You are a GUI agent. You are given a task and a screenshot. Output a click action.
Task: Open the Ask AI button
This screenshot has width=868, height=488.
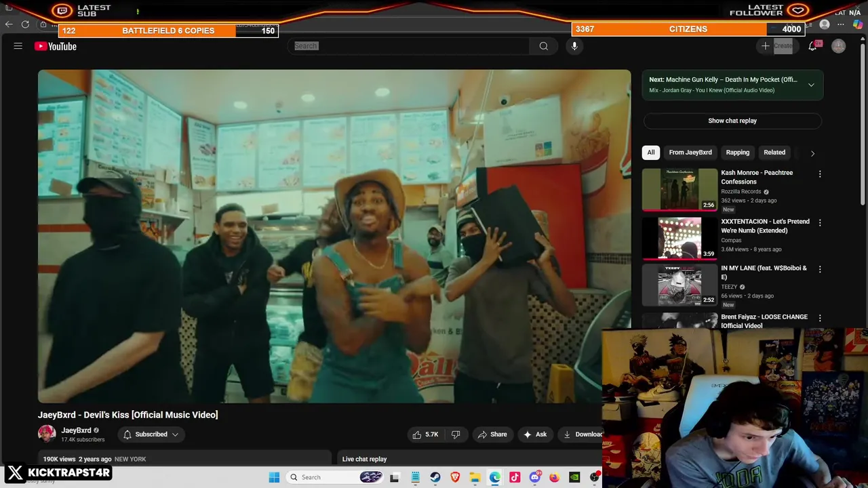(x=534, y=434)
